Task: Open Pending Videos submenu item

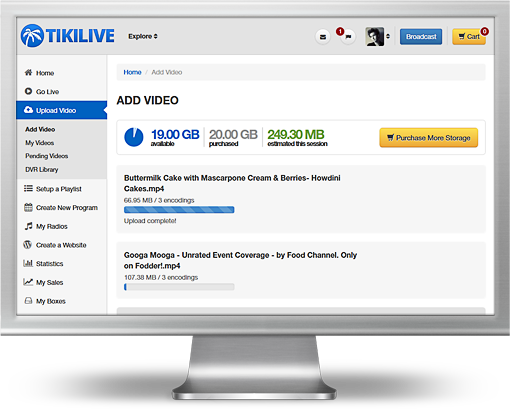Action: (x=47, y=156)
